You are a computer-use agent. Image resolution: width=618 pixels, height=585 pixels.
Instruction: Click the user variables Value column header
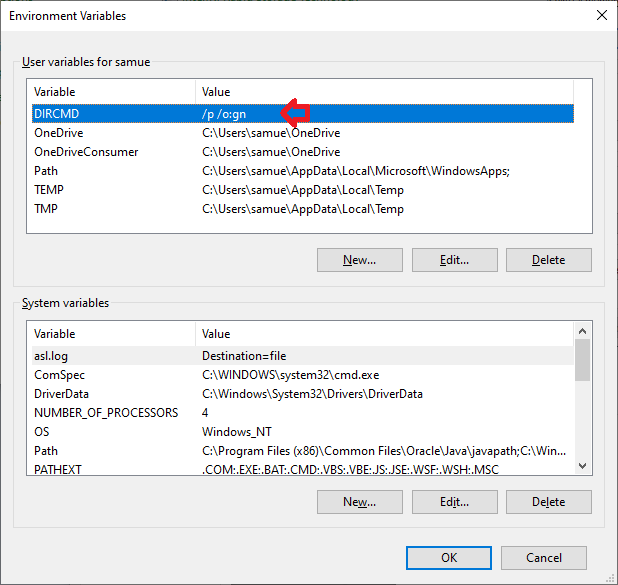pyautogui.click(x=384, y=92)
